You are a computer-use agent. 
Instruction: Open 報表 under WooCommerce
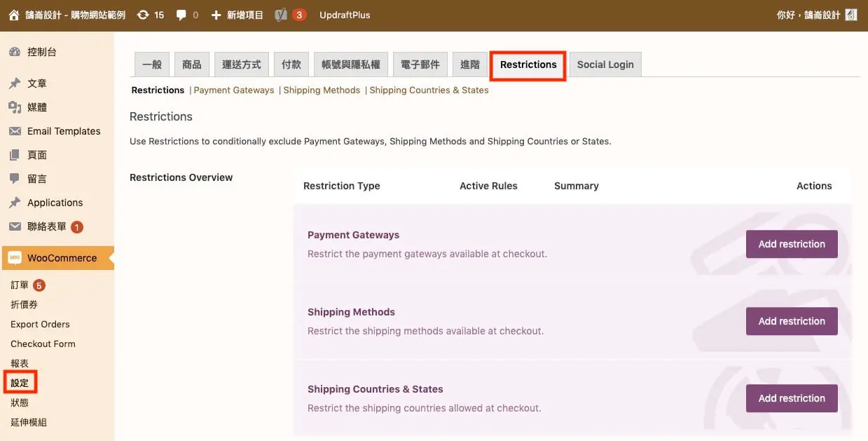click(20, 364)
